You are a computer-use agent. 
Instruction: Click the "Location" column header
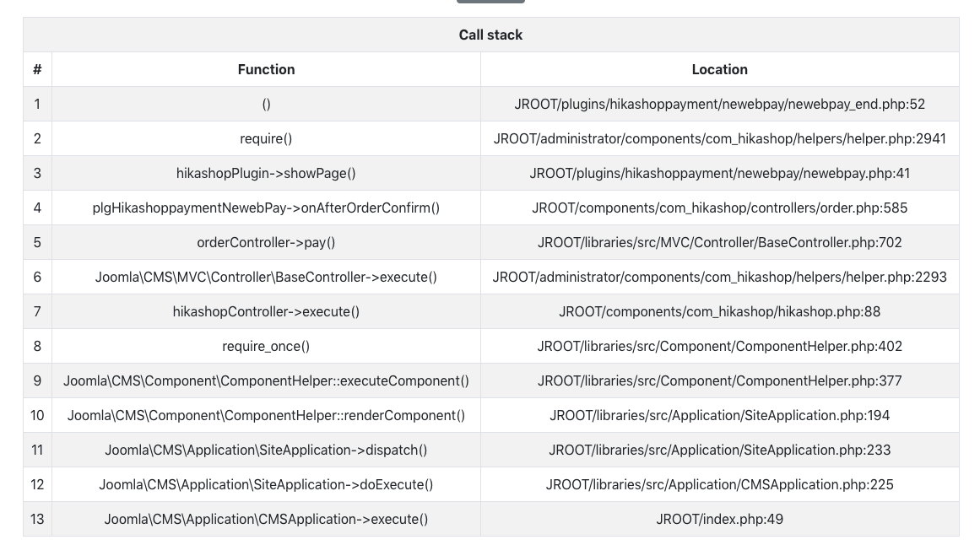[x=719, y=69]
